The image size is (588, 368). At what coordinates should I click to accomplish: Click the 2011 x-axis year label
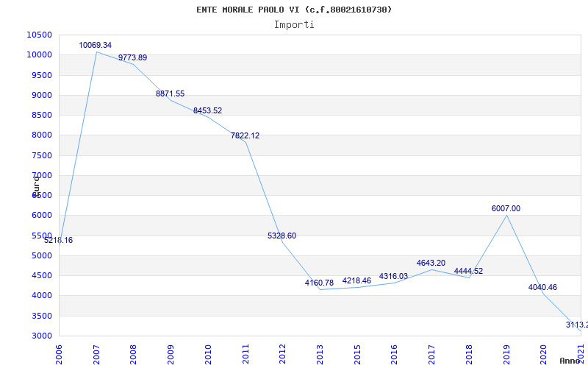tap(245, 355)
